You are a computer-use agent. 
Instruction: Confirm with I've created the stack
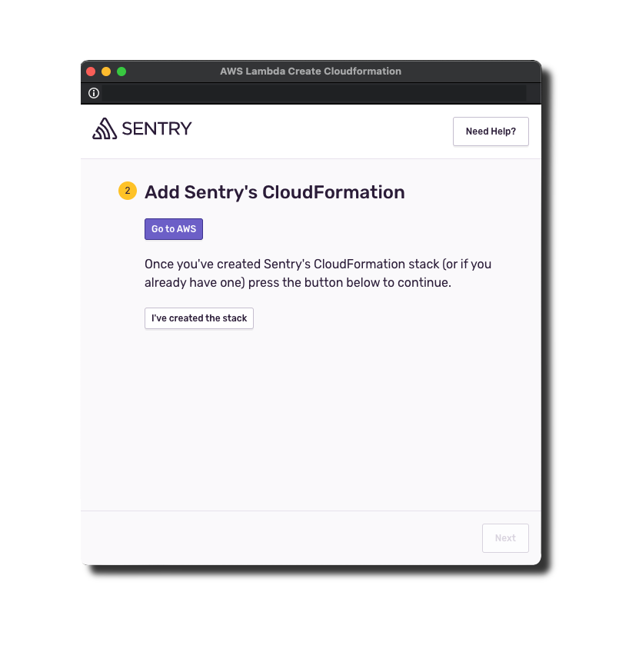(199, 318)
